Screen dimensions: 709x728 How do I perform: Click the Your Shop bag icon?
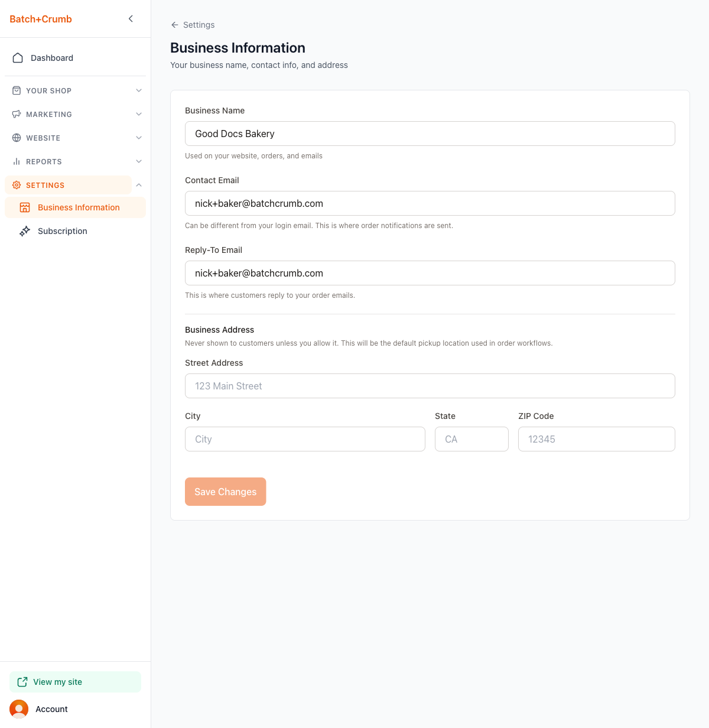[x=17, y=90]
